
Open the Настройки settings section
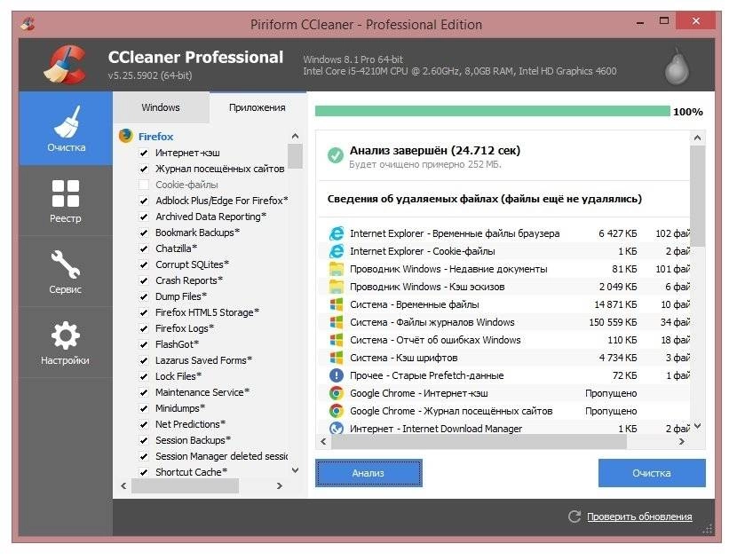pyautogui.click(x=66, y=343)
